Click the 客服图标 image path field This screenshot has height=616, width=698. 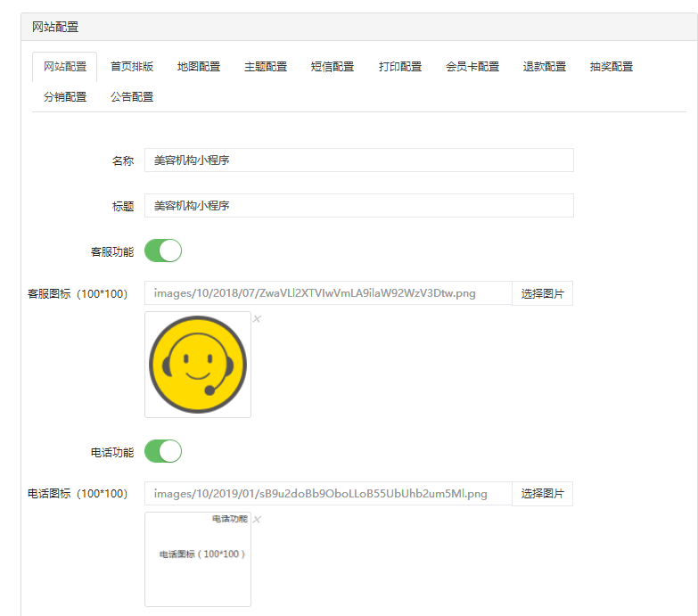tap(328, 293)
